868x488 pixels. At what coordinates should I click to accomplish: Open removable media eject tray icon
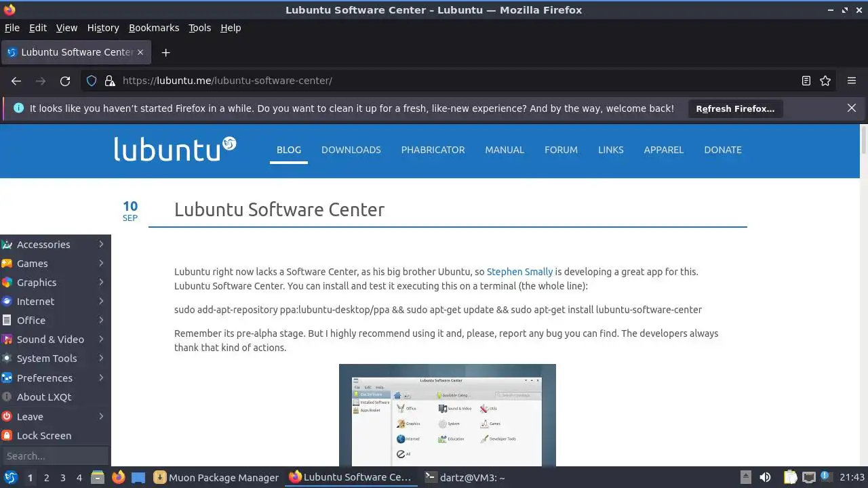tap(745, 477)
